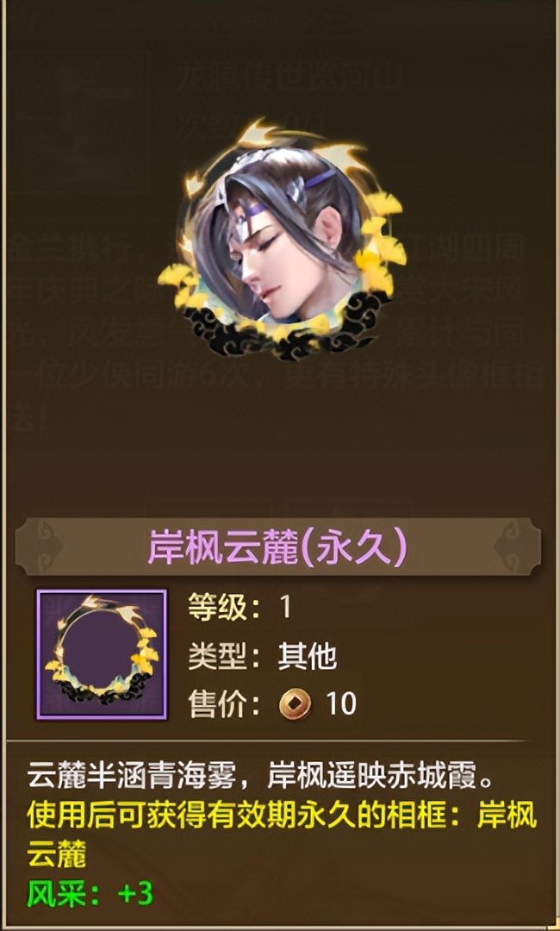
Task: Click the price value 10
Action: coord(341,704)
